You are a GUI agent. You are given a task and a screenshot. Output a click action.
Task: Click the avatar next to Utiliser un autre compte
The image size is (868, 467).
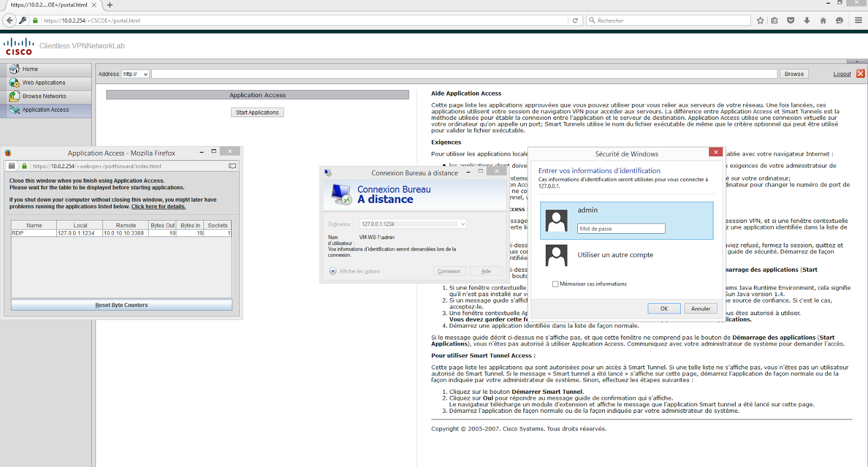coord(557,255)
